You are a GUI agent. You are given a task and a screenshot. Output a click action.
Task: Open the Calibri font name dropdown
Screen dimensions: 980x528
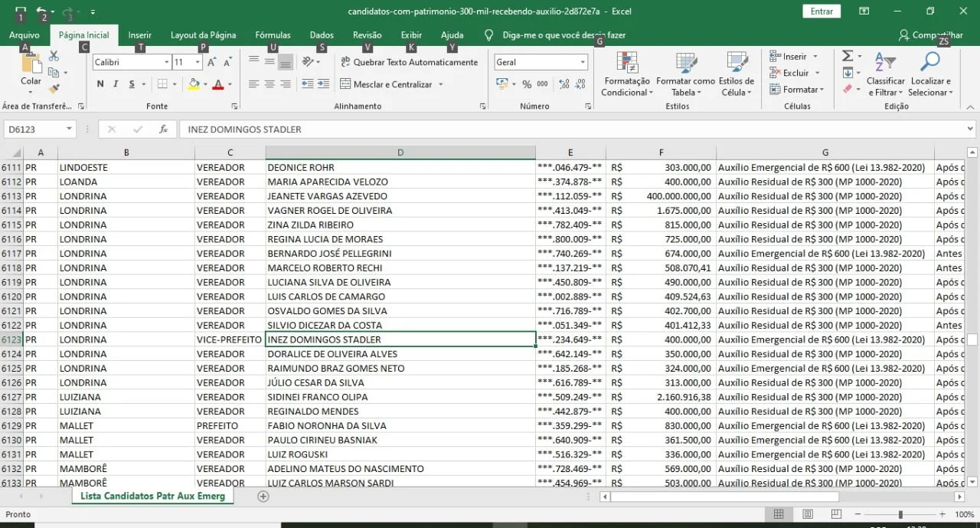[x=167, y=62]
